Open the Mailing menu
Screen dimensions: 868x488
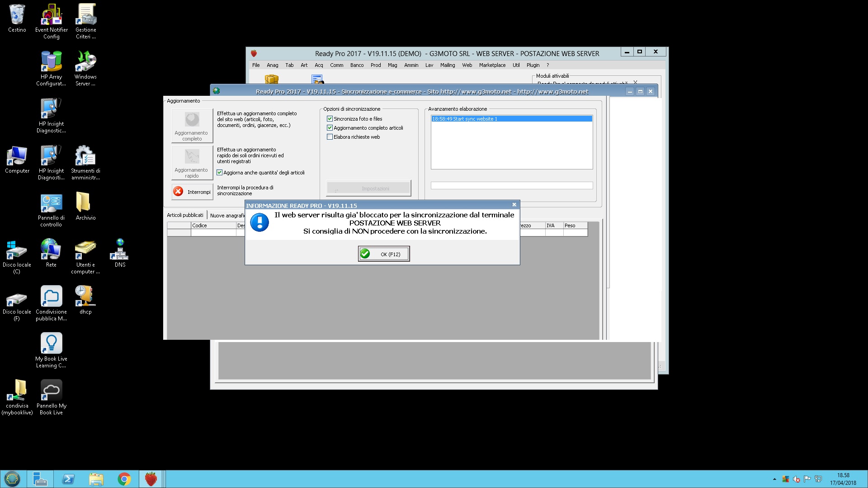point(448,65)
